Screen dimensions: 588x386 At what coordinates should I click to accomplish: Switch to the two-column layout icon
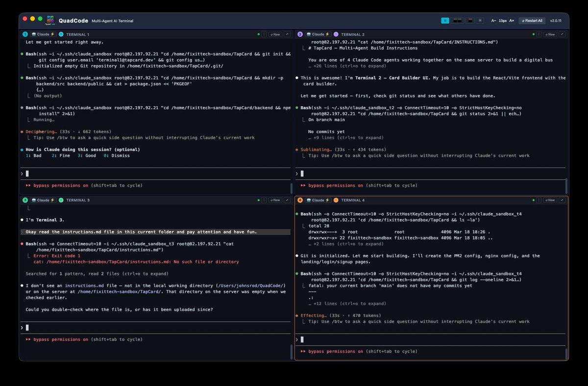[456, 21]
